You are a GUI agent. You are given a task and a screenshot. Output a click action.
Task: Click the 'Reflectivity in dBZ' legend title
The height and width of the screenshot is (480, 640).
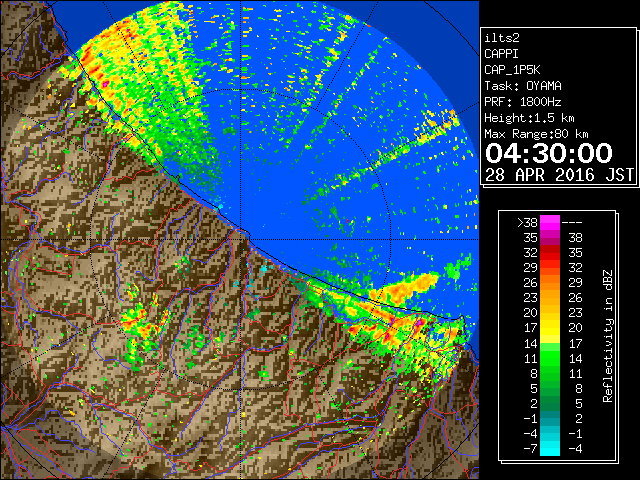608,336
